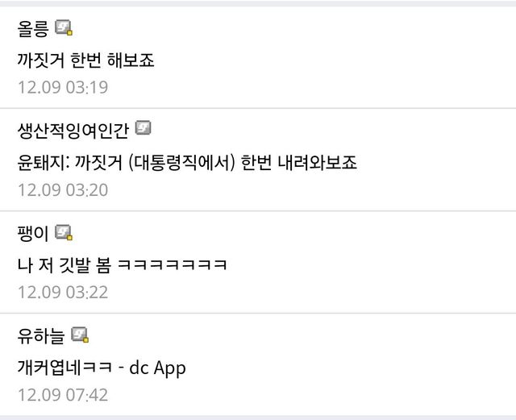Select the nickname 팽이
516x420 pixels.
(33, 233)
